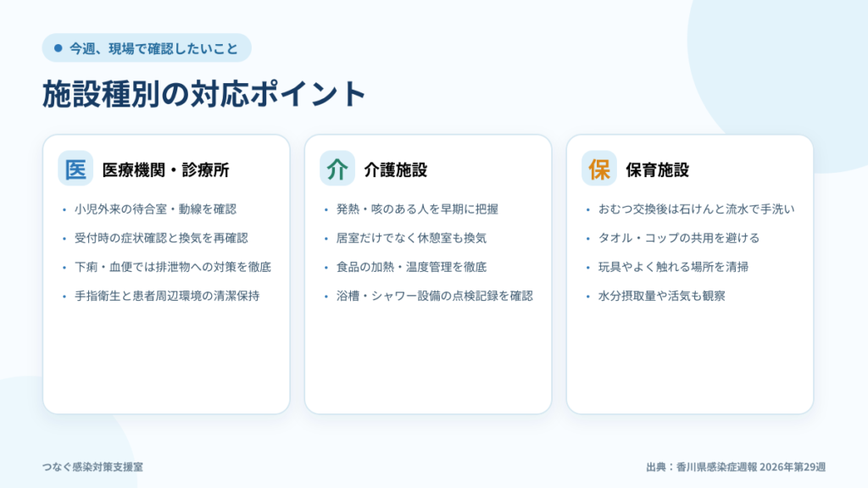The height and width of the screenshot is (488, 868).
Task: Click the 下痢・血便では排泄物への対策を徹底 bullet
Action: click(173, 267)
